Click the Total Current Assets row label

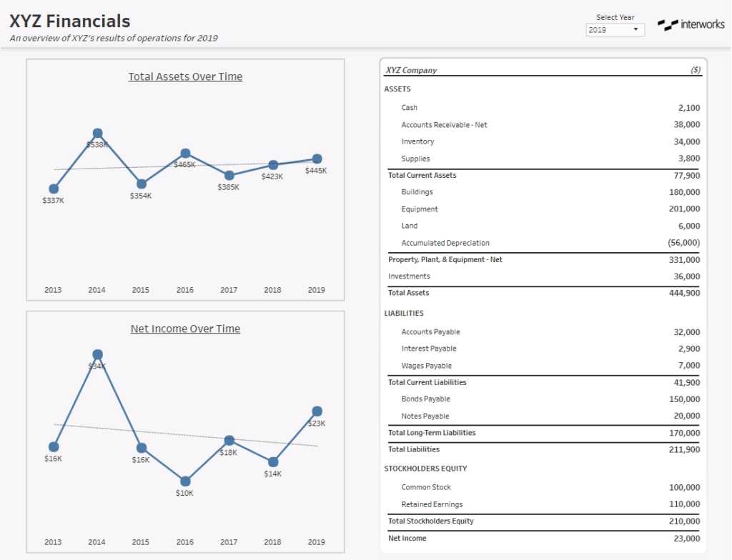point(422,176)
